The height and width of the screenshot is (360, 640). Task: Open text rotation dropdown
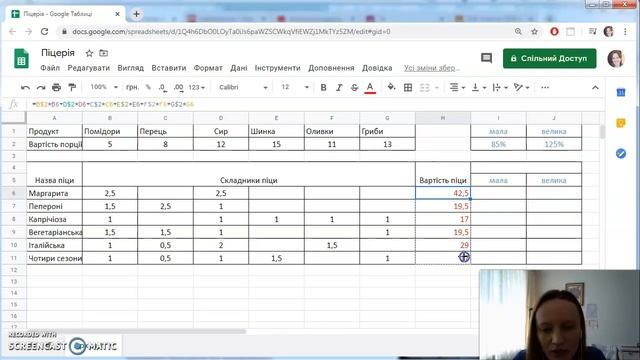(x=522, y=87)
